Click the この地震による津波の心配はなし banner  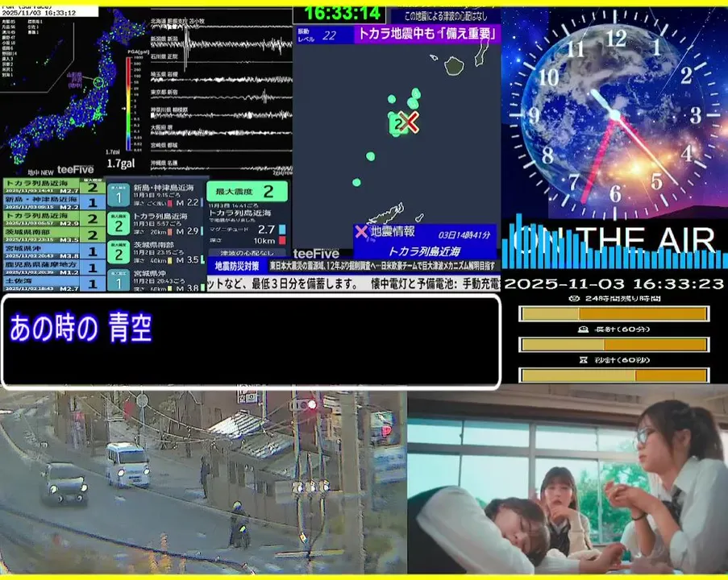pyautogui.click(x=446, y=16)
